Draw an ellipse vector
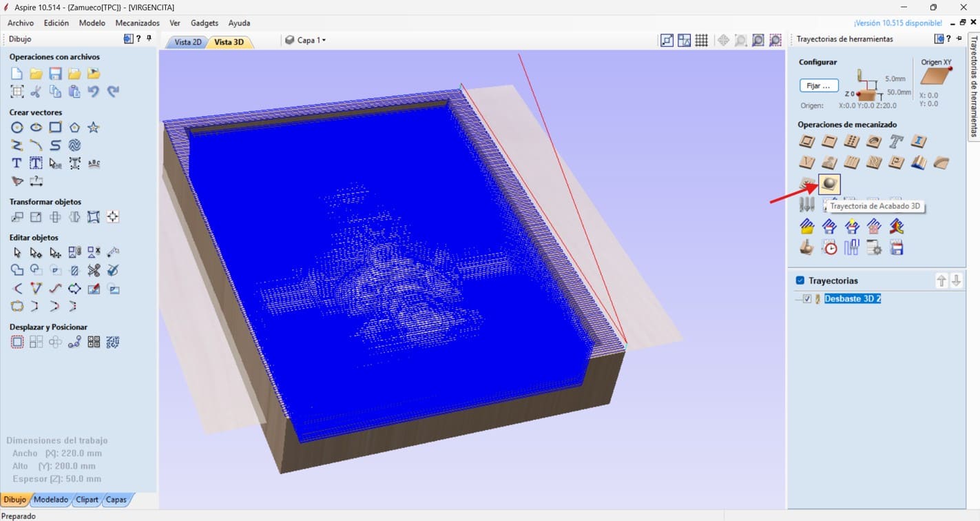Image resolution: width=980 pixels, height=521 pixels. (x=37, y=127)
